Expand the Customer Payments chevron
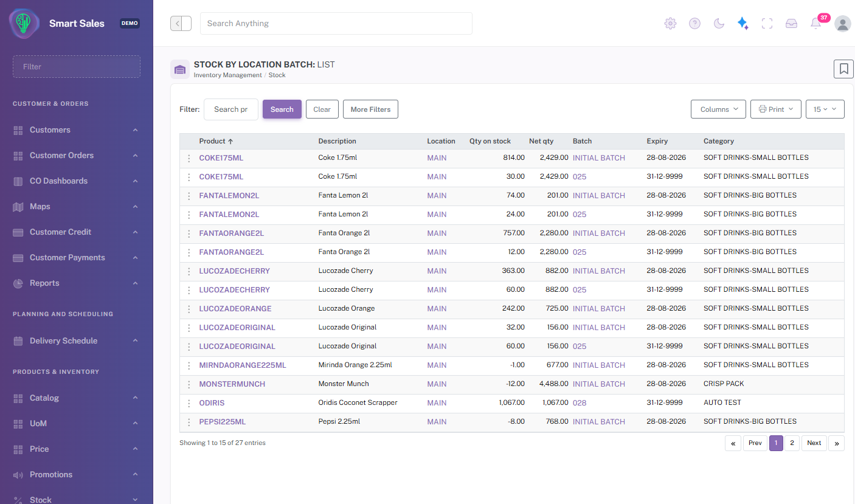 (x=135, y=258)
